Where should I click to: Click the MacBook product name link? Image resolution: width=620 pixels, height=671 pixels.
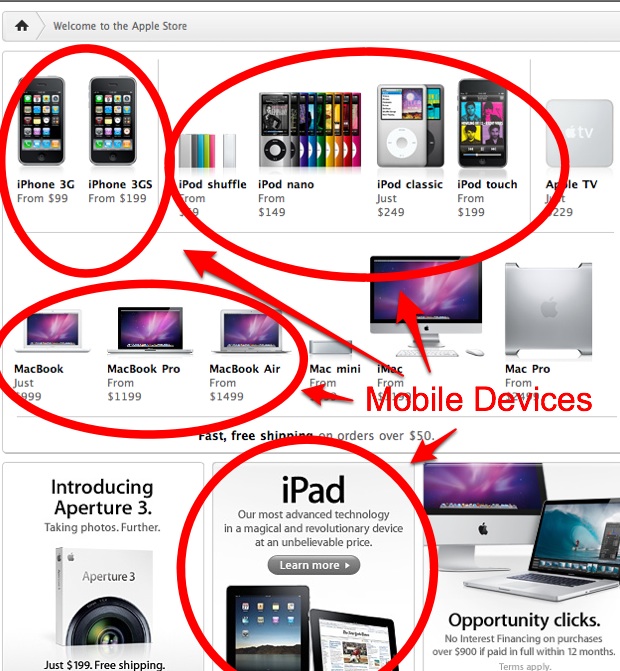[39, 369]
